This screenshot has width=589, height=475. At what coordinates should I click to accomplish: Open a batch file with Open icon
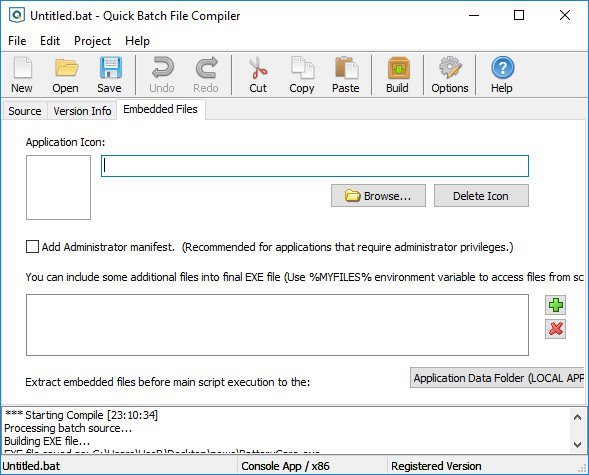[65, 75]
